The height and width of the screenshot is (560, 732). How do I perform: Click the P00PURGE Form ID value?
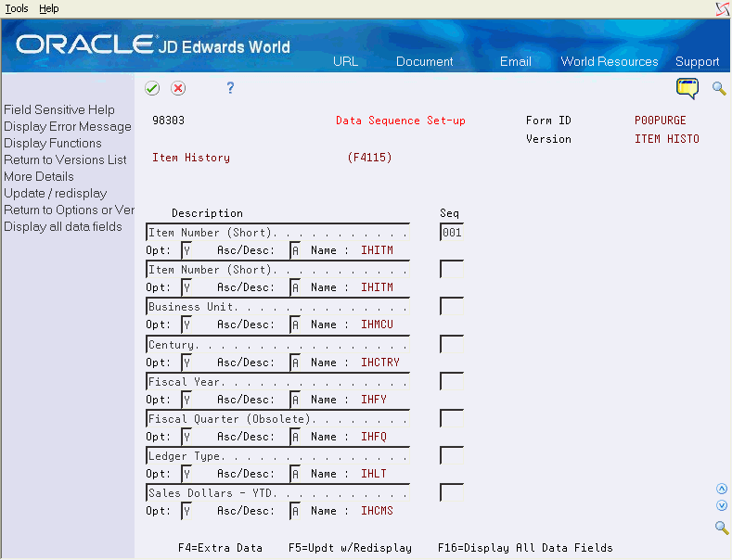coord(661,121)
